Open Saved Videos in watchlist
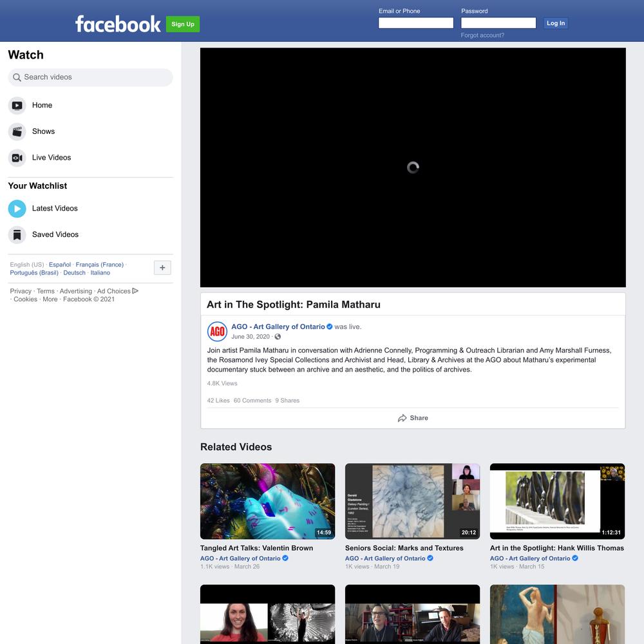Viewport: 644px width, 644px height. [90, 235]
